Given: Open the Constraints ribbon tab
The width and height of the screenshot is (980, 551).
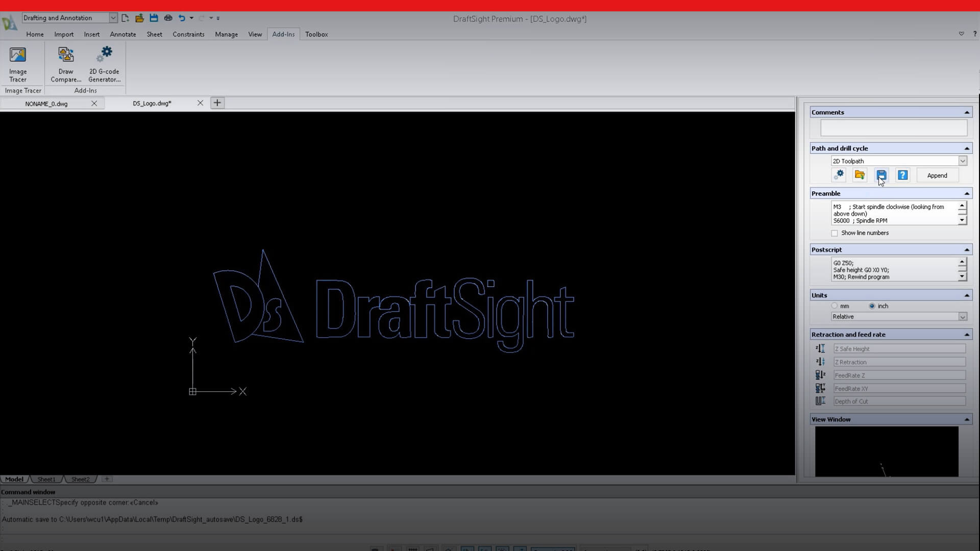Looking at the screenshot, I should 188,34.
